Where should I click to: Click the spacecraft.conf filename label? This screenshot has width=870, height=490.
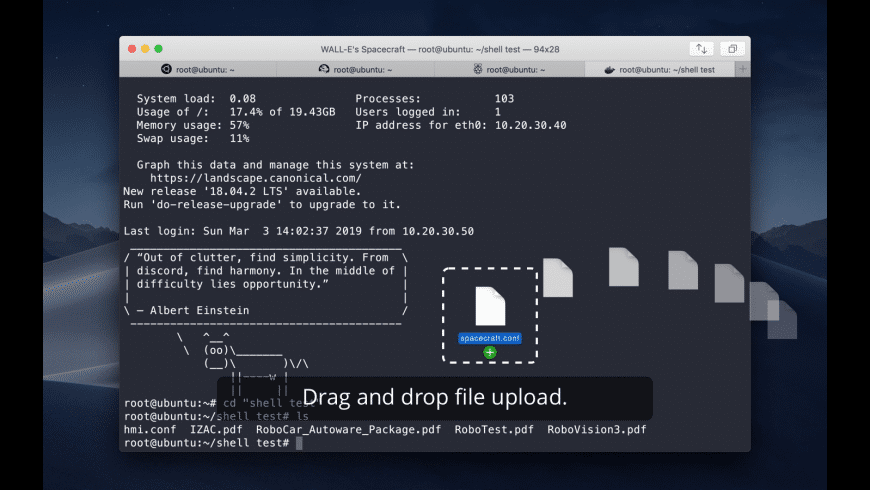click(490, 338)
